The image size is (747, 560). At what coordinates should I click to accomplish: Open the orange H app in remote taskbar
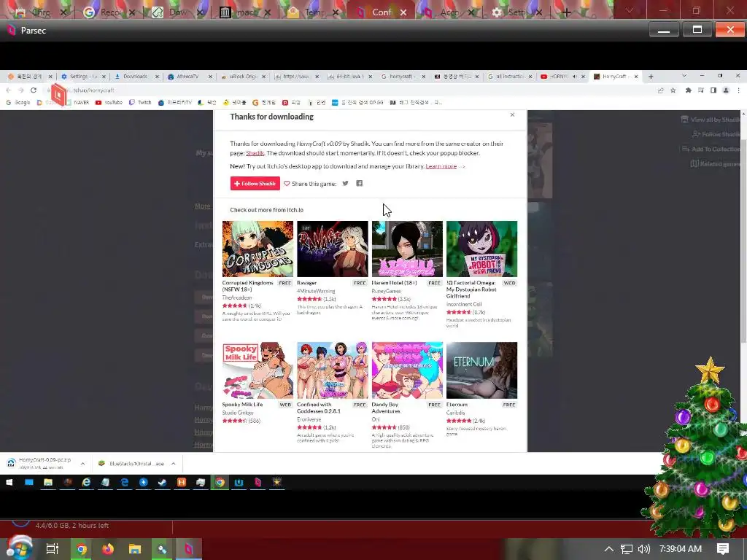coord(182,483)
